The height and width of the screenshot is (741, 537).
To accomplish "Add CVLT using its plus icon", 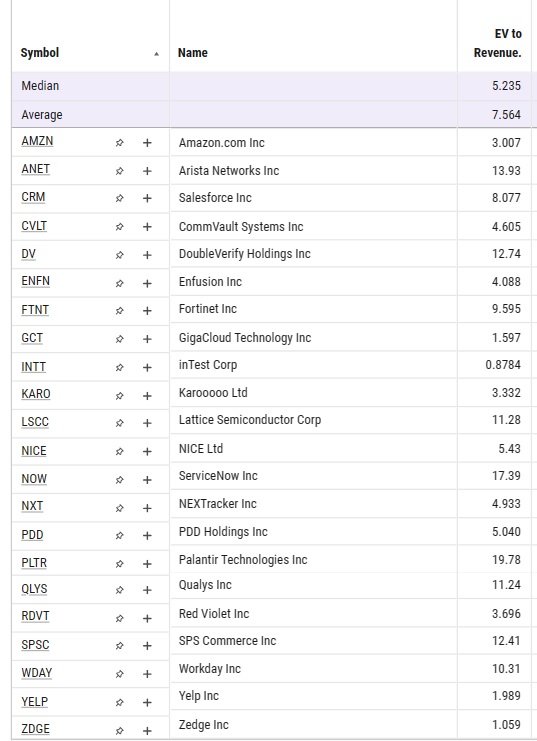I will (x=147, y=227).
